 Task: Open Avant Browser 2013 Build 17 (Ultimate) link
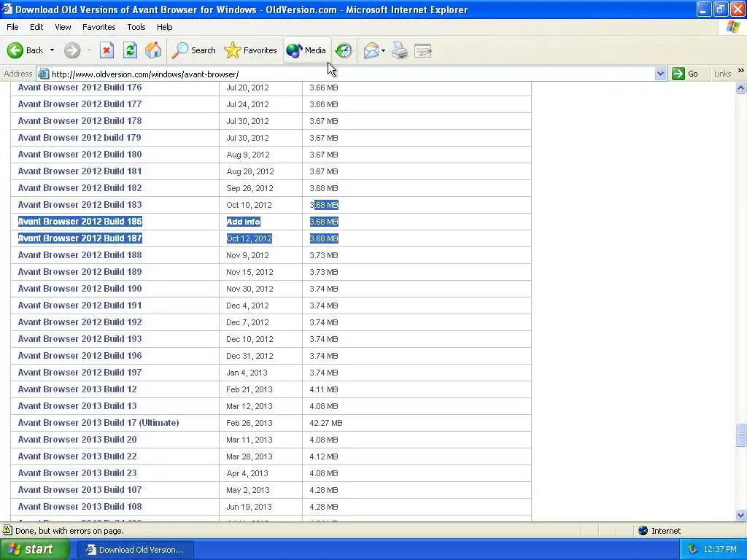click(98, 423)
